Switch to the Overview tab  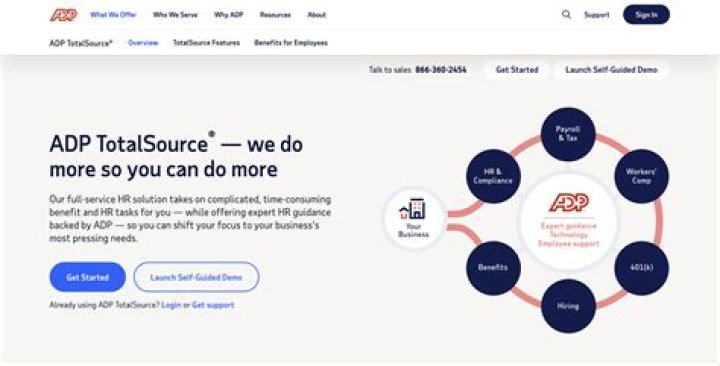pyautogui.click(x=143, y=43)
